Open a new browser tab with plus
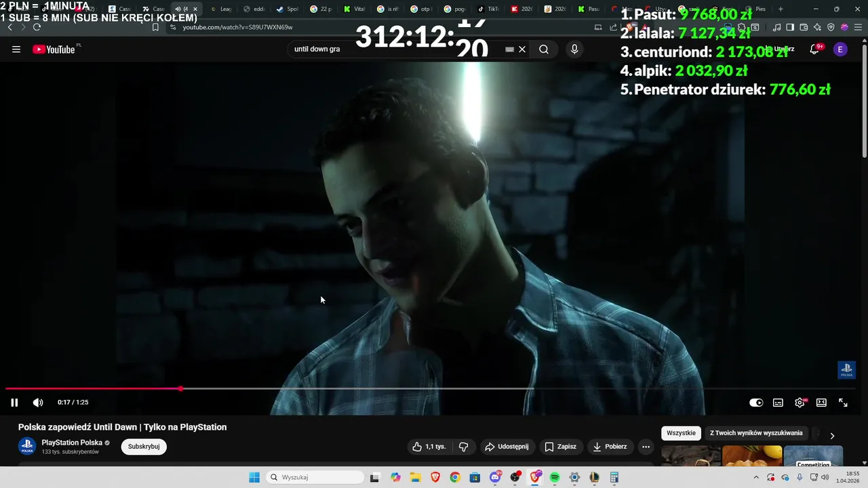Image resolution: width=868 pixels, height=488 pixels. click(x=781, y=9)
